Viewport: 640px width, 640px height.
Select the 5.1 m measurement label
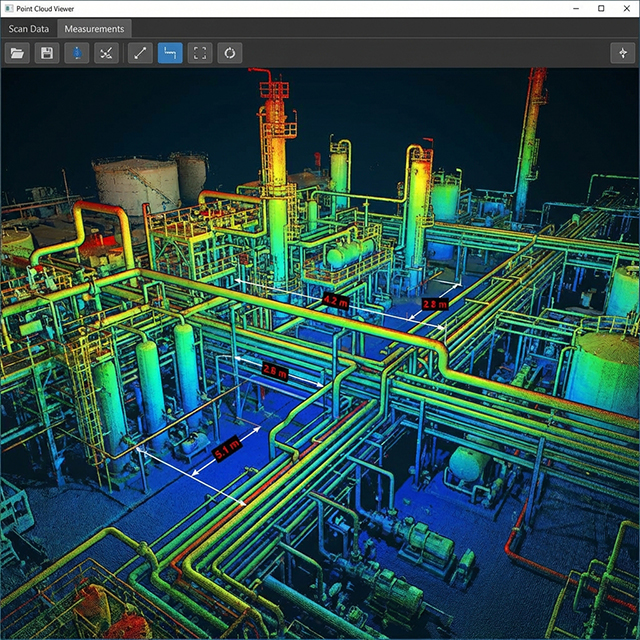[x=227, y=451]
